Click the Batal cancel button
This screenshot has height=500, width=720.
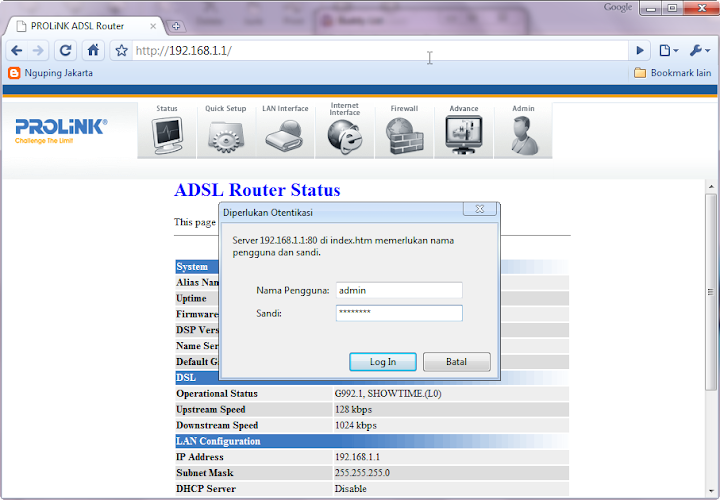(456, 362)
